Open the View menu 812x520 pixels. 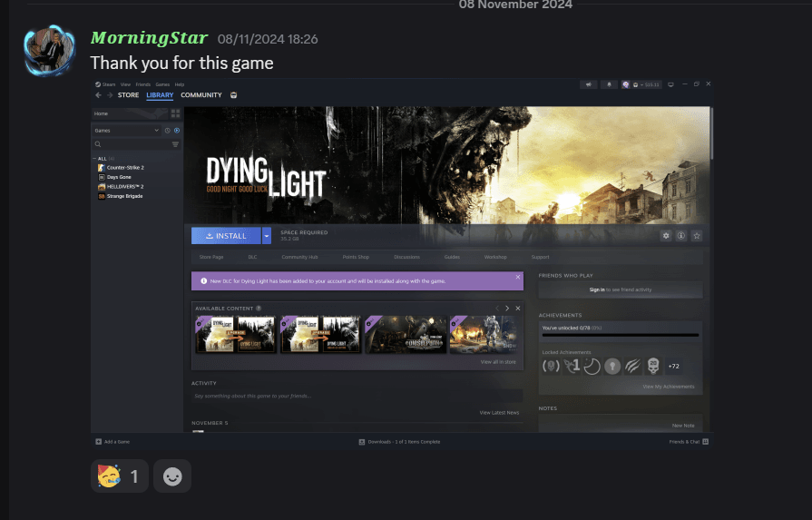click(x=125, y=84)
